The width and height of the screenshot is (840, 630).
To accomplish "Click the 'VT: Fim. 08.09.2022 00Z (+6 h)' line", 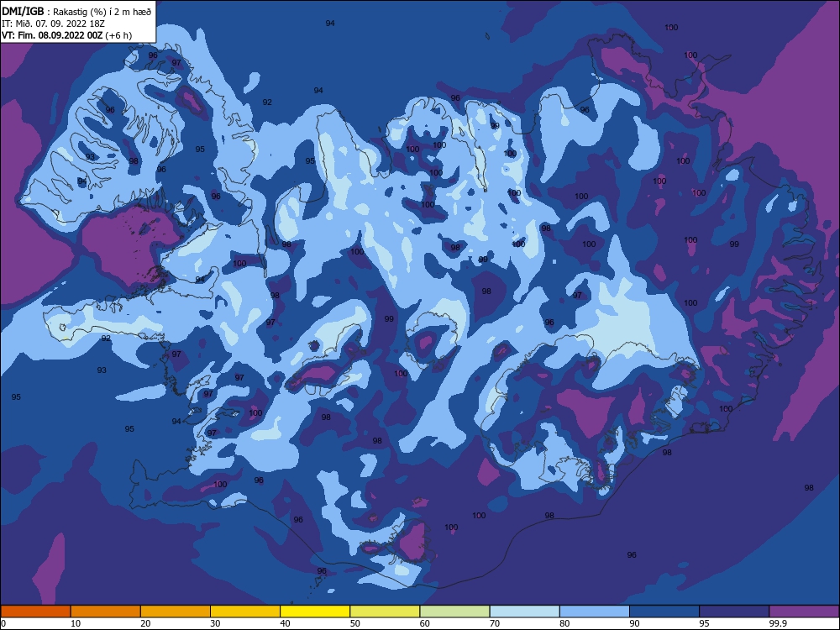I will pyautogui.click(x=67, y=35).
